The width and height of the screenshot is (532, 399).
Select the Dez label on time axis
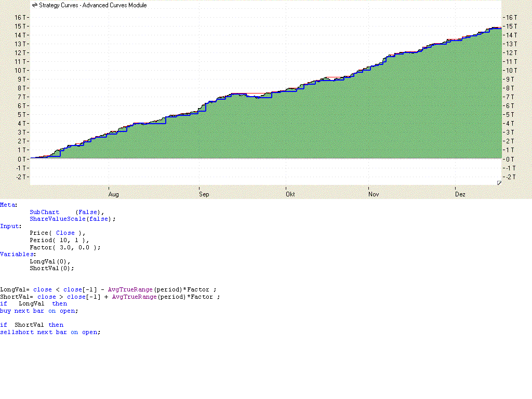coord(460,194)
